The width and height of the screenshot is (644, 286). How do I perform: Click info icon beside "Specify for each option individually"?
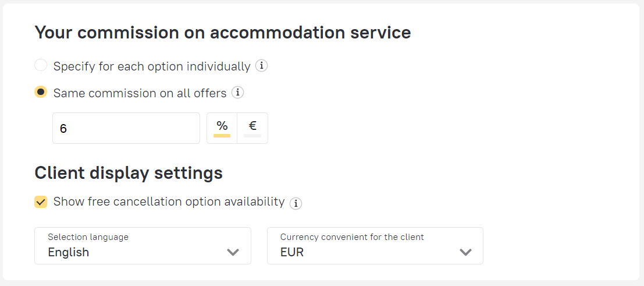pyautogui.click(x=262, y=66)
